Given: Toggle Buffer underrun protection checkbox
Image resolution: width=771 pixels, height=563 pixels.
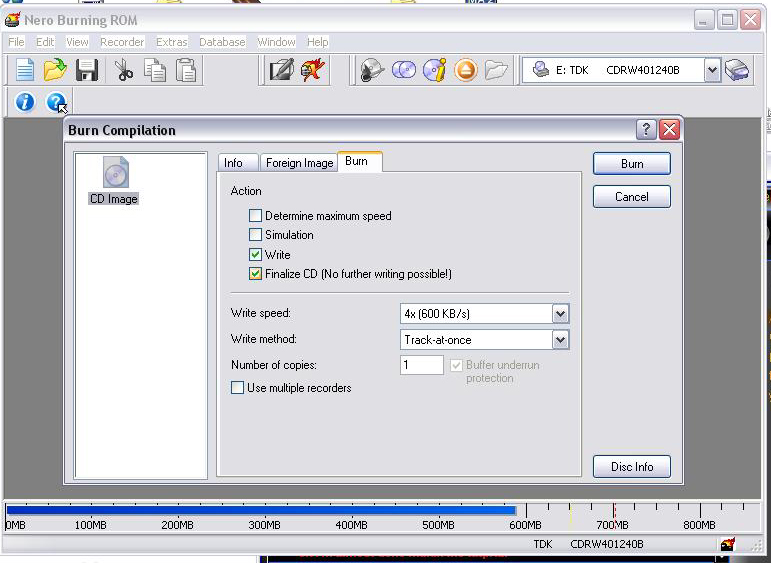Looking at the screenshot, I should (x=456, y=365).
